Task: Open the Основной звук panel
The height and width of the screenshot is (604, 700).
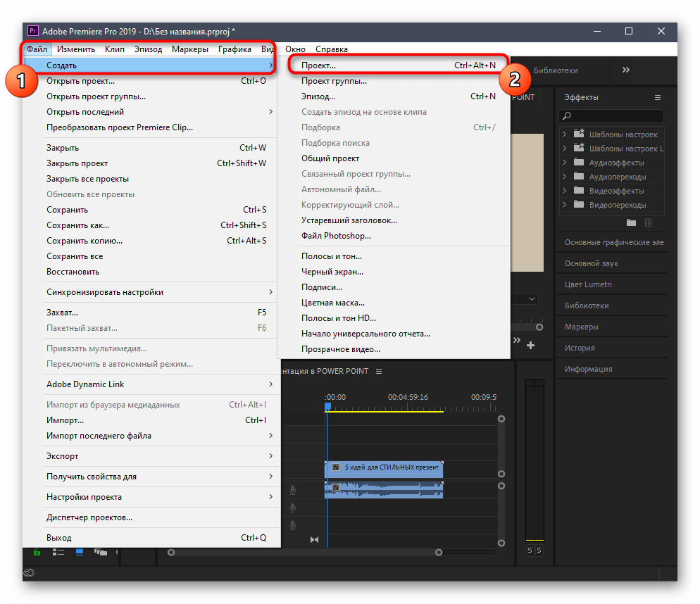Action: pyautogui.click(x=591, y=263)
